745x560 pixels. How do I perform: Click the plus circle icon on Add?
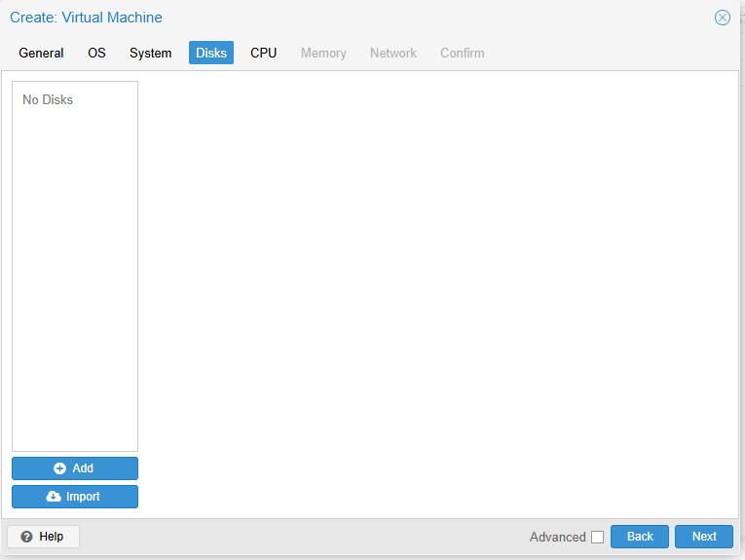point(59,468)
